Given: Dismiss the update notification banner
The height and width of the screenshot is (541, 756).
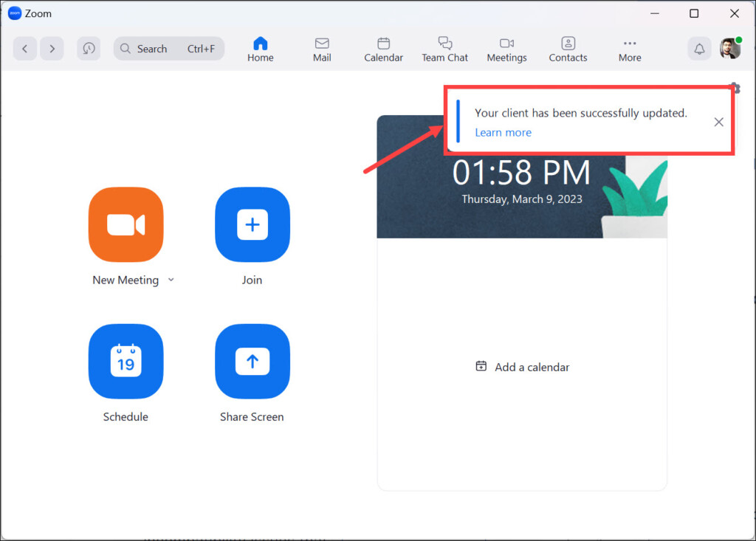Looking at the screenshot, I should pos(718,122).
